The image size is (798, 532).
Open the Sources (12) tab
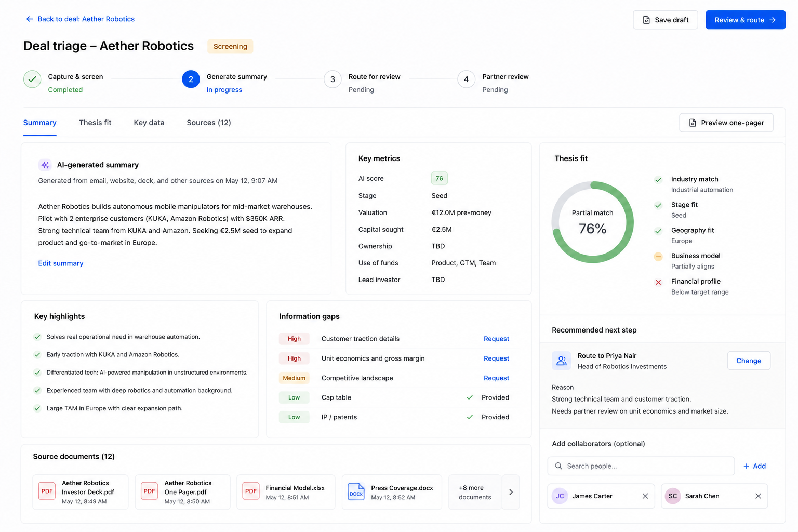pos(209,123)
